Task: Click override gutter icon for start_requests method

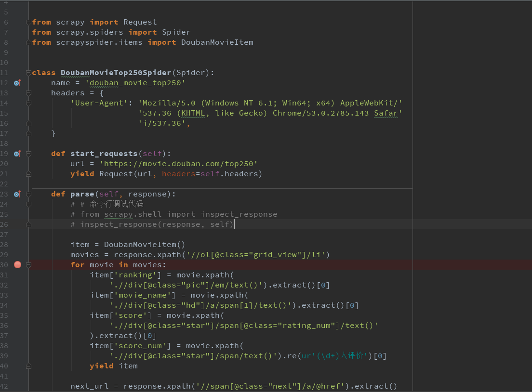Action: [x=17, y=154]
